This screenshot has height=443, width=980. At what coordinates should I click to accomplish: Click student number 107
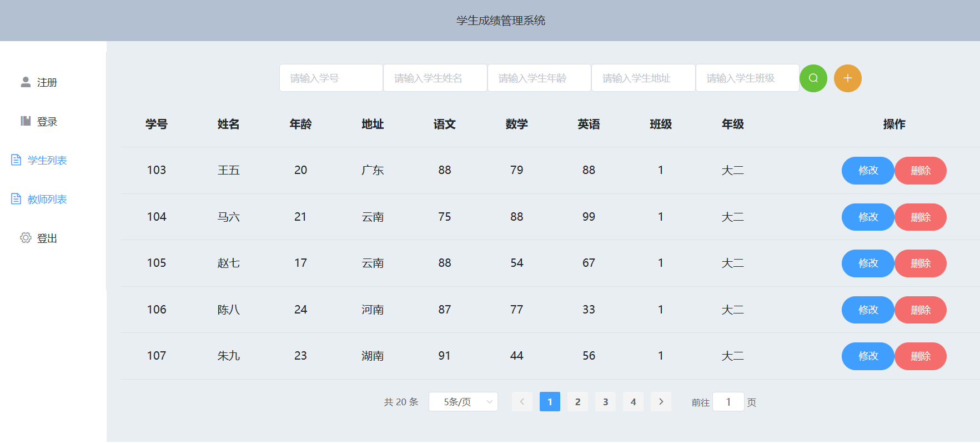pos(157,356)
